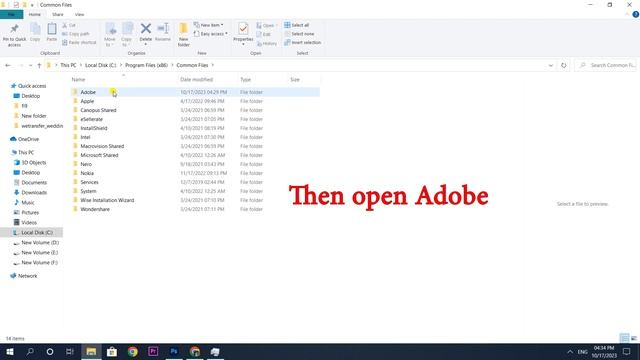Create a New folder from ribbon
640x360 pixels.
[184, 35]
